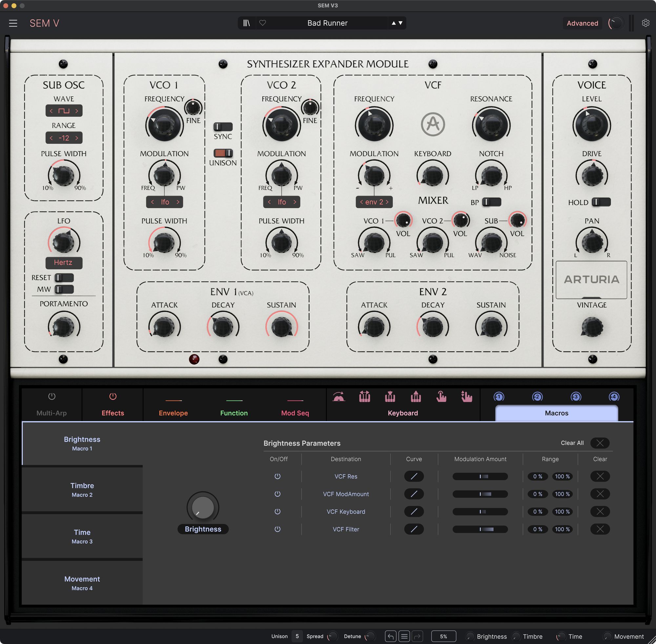Open the edit history list icon
656x644 pixels.
tap(404, 636)
